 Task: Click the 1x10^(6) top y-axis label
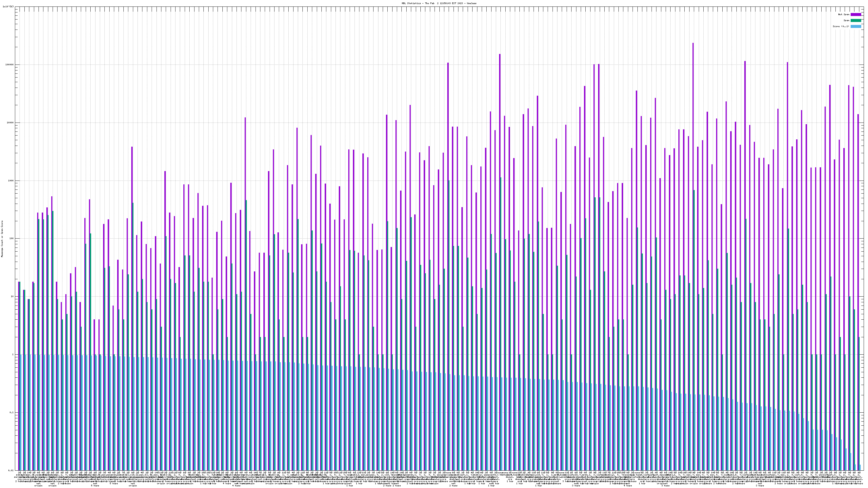pyautogui.click(x=8, y=7)
